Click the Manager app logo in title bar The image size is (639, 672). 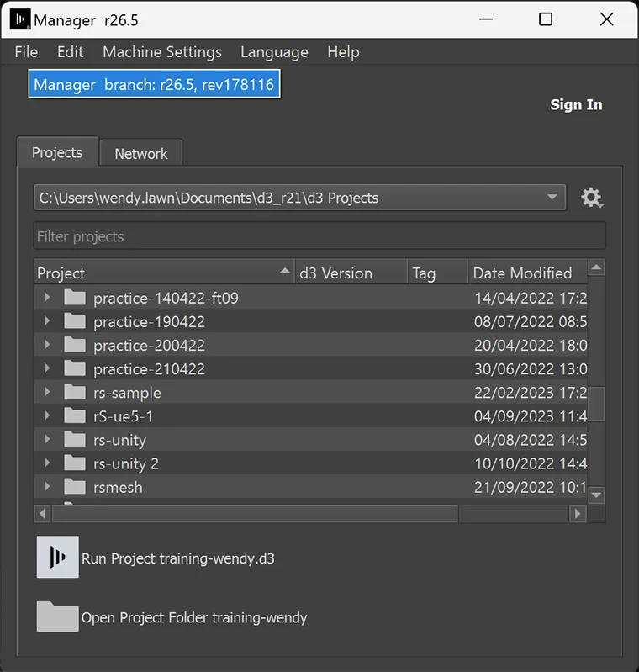point(20,20)
